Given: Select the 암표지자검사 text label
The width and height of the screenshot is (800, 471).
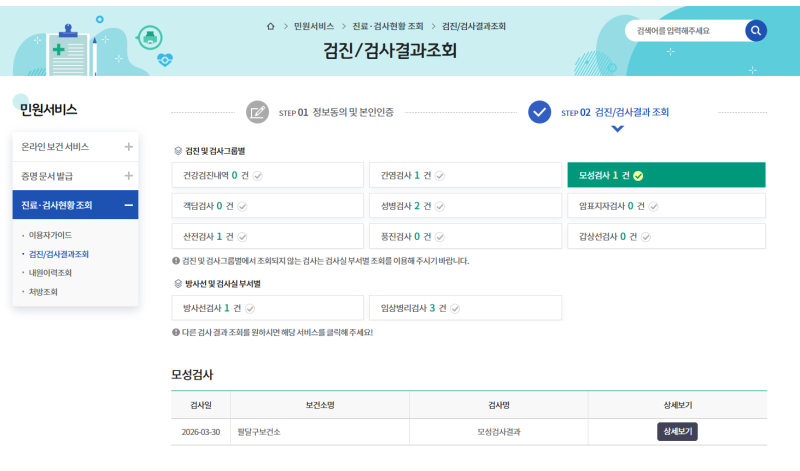Looking at the screenshot, I should (602, 206).
